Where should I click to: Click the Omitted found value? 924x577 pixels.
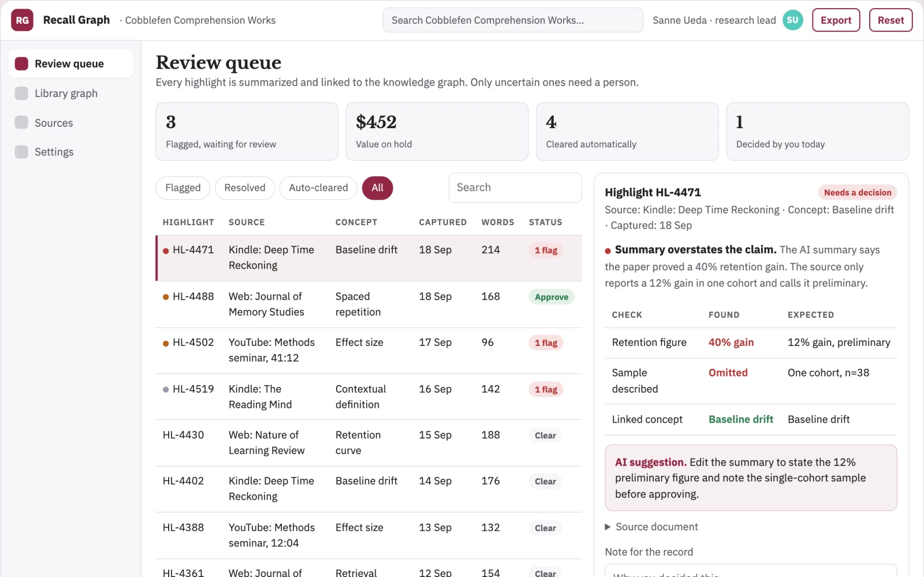728,373
